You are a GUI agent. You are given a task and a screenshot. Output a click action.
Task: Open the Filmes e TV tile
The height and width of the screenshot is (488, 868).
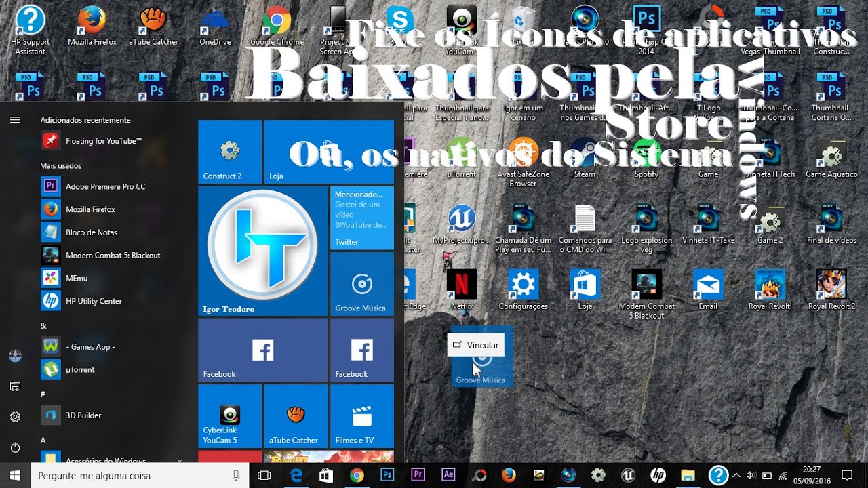(362, 416)
